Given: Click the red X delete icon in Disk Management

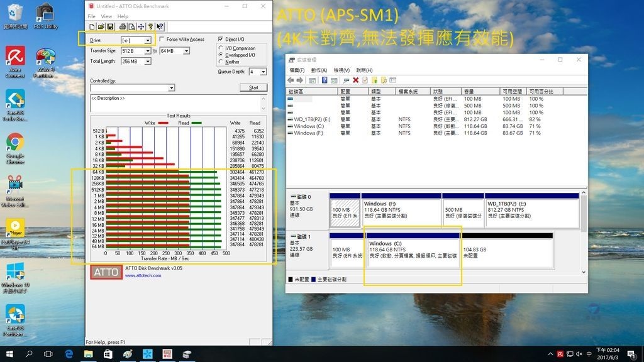Looking at the screenshot, I should (355, 80).
